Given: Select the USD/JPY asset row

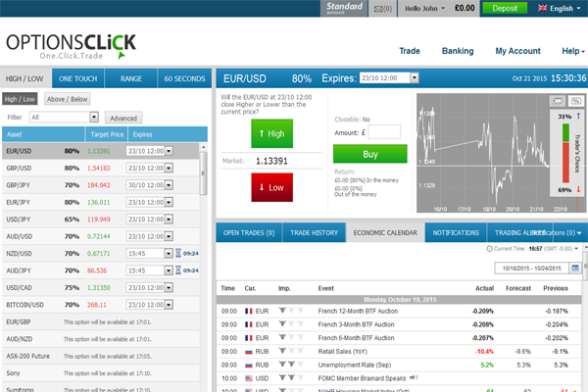Looking at the screenshot, I should [101, 220].
